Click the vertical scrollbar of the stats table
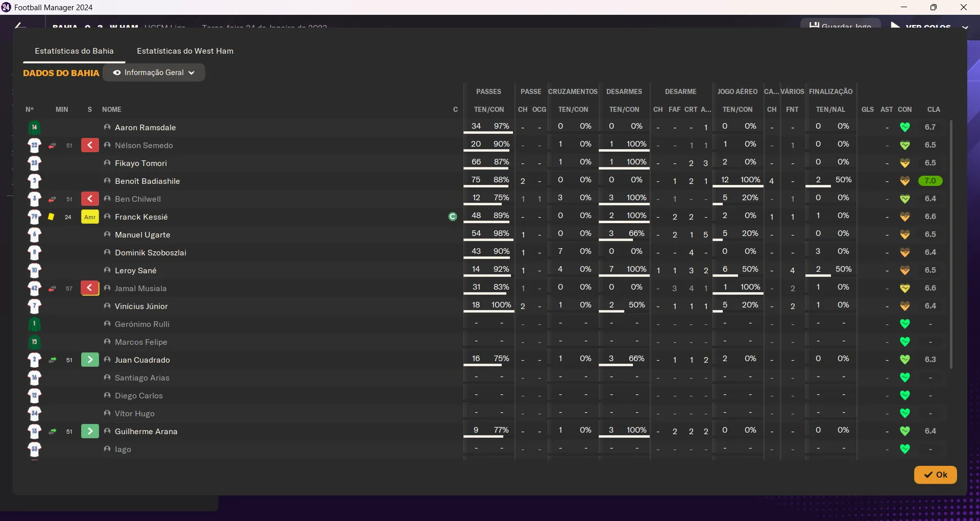The image size is (980, 521). point(951,244)
